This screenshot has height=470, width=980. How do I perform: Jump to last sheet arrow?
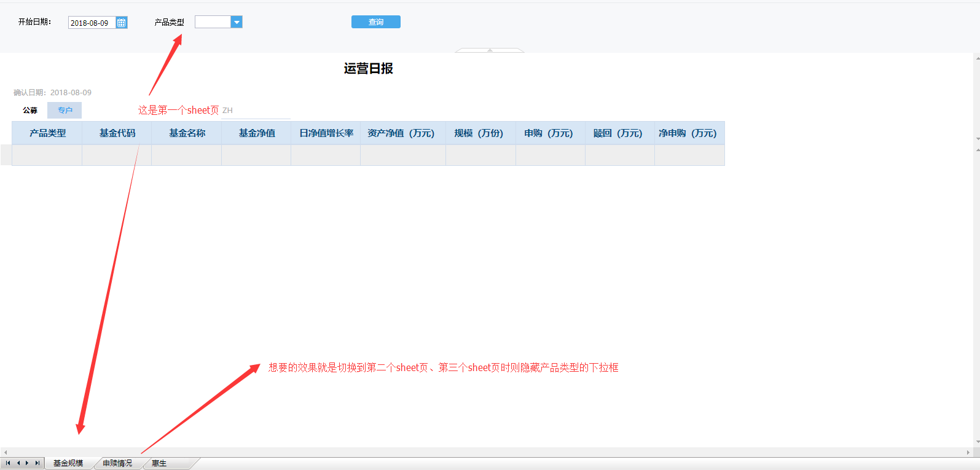(37, 463)
